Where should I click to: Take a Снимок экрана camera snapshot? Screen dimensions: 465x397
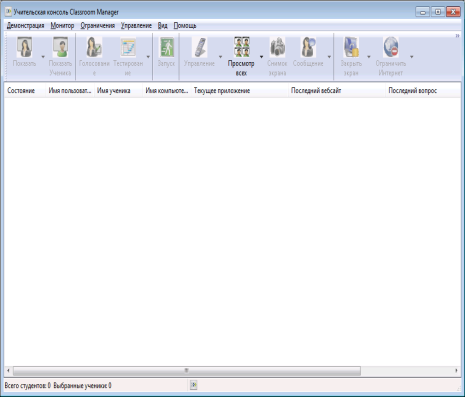click(277, 47)
